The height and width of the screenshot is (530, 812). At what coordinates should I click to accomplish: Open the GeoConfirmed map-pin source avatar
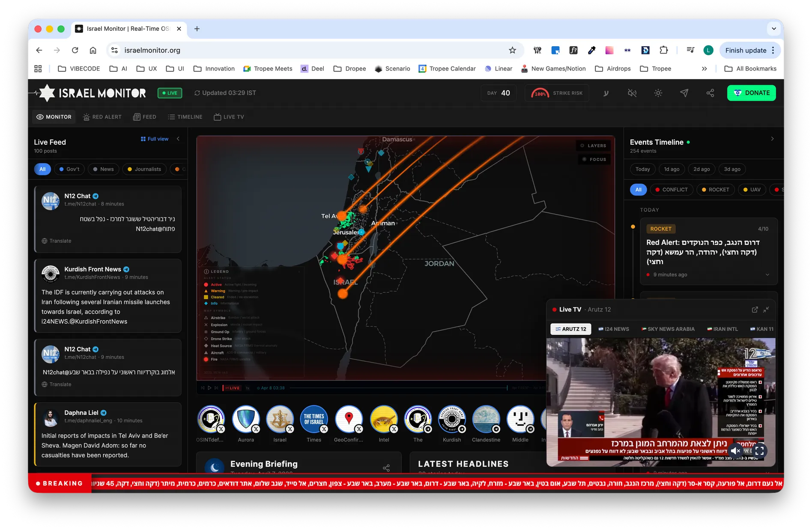[x=349, y=419]
